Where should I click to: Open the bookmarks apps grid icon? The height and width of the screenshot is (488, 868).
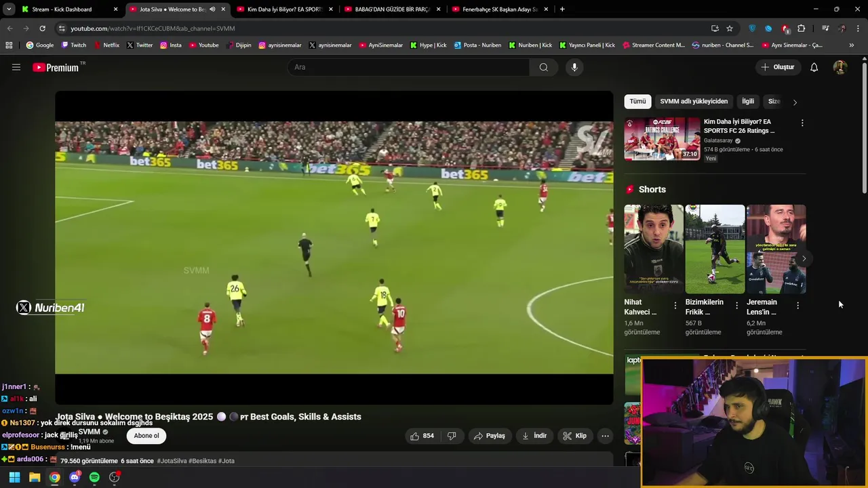click(x=9, y=45)
